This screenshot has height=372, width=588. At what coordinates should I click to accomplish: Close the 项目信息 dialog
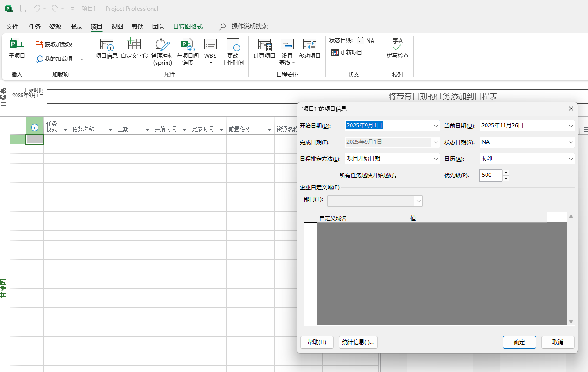(571, 109)
